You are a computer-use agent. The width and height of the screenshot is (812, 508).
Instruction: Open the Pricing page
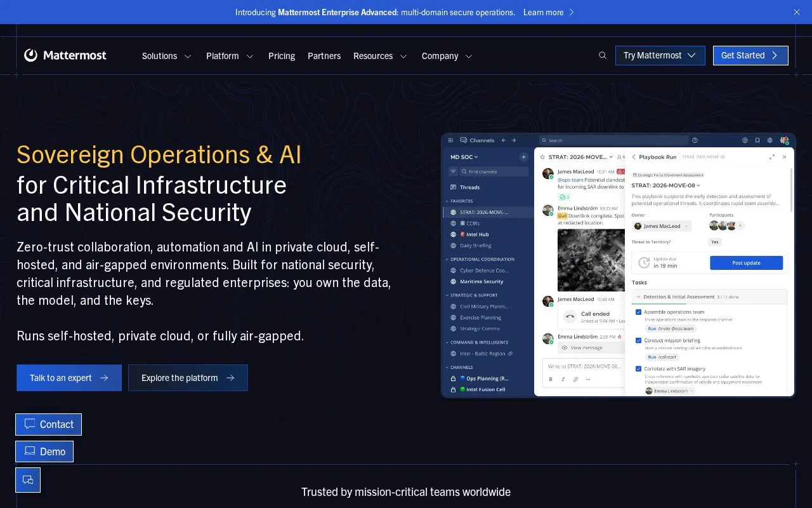(x=282, y=56)
